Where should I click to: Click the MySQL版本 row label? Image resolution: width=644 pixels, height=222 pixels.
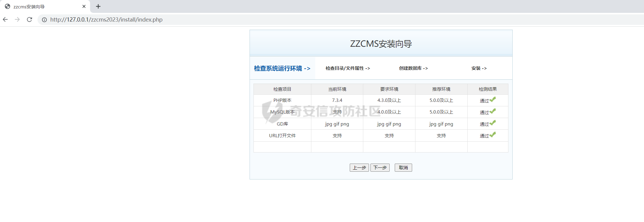[282, 112]
